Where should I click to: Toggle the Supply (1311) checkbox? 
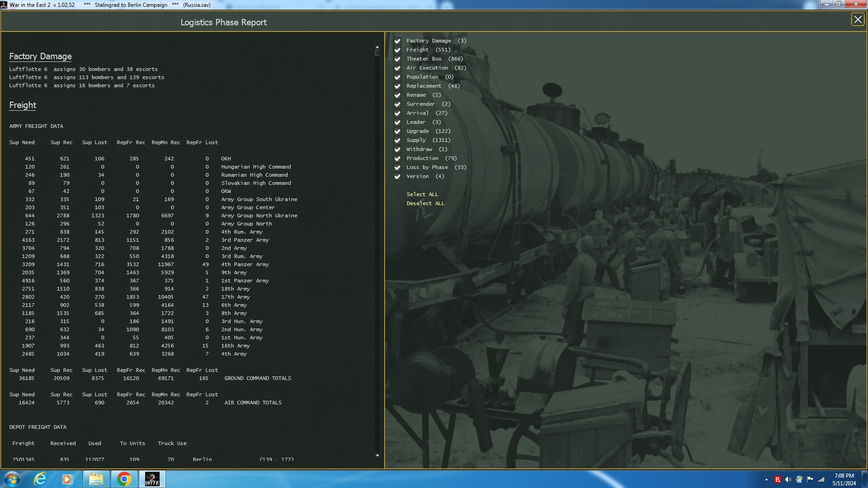pyautogui.click(x=397, y=141)
